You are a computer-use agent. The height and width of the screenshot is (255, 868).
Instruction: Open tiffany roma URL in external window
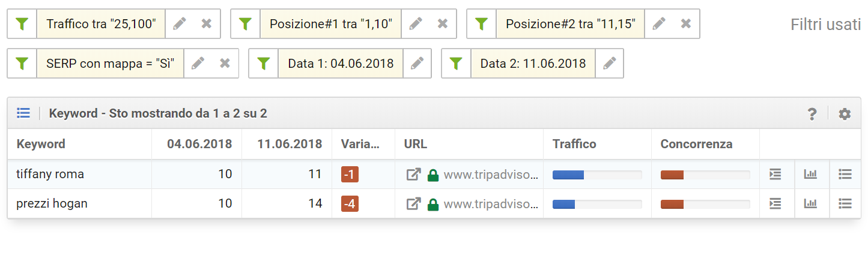pos(413,175)
